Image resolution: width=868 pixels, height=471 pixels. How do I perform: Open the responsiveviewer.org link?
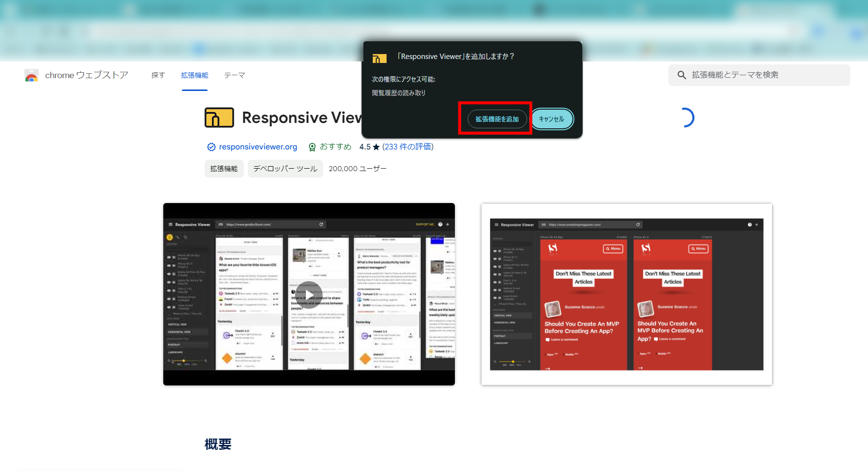258,147
